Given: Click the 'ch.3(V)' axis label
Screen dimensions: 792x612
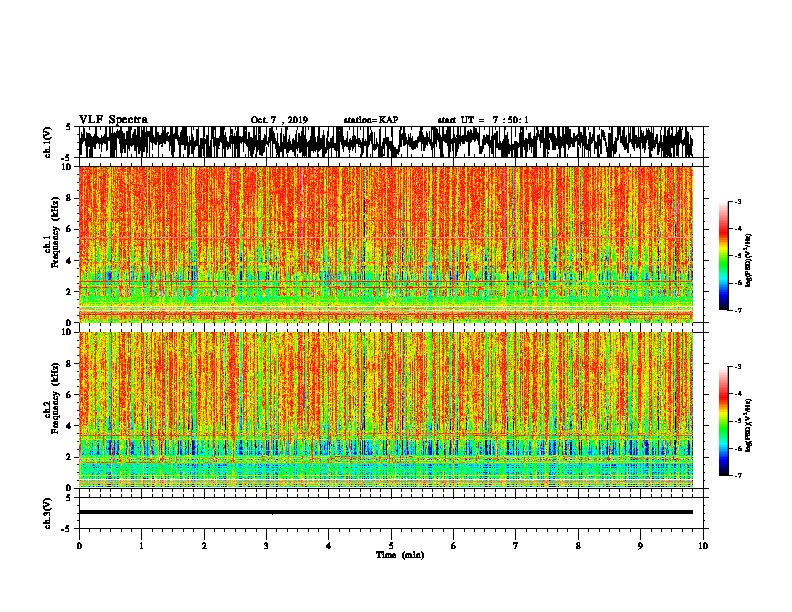Looking at the screenshot, I should pos(48,513).
